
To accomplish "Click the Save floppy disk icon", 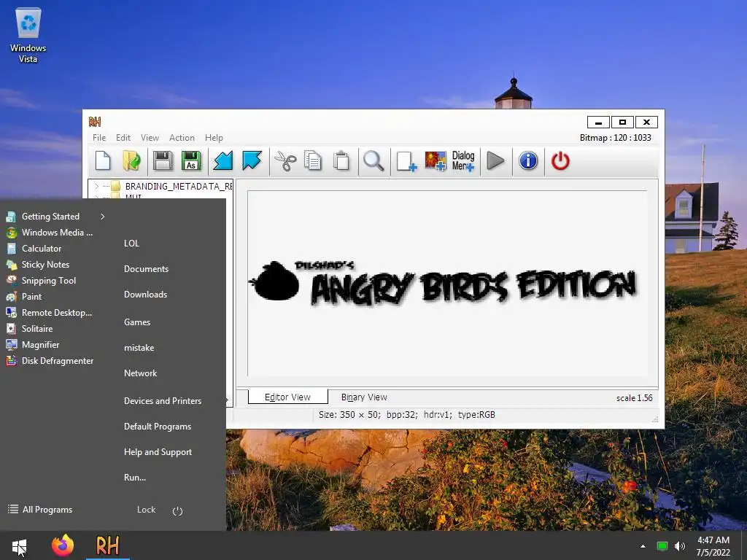I will (163, 161).
